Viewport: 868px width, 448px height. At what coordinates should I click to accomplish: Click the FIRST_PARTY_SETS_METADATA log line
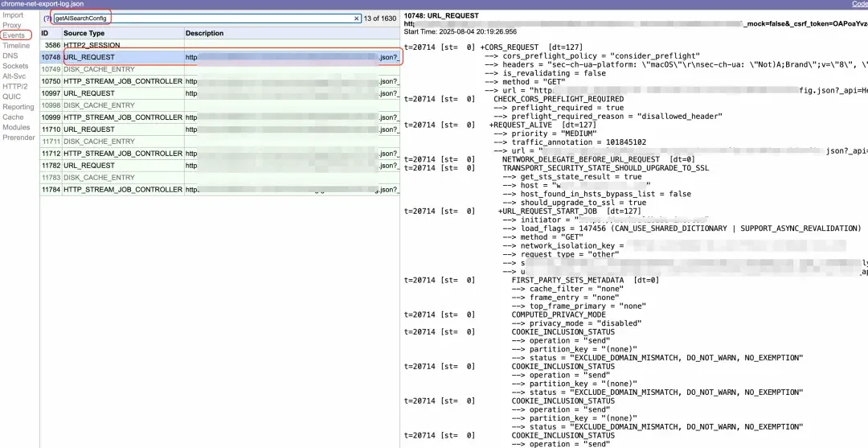(585, 280)
